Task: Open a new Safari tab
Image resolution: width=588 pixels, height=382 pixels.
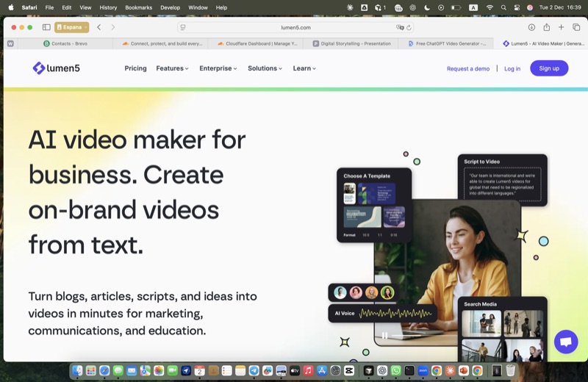Action: pos(561,27)
